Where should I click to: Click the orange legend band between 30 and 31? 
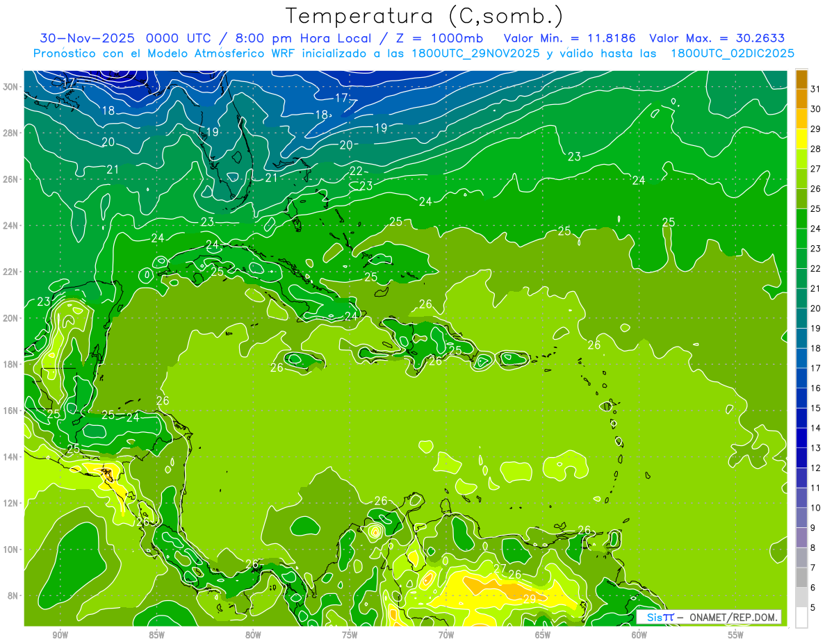(801, 99)
